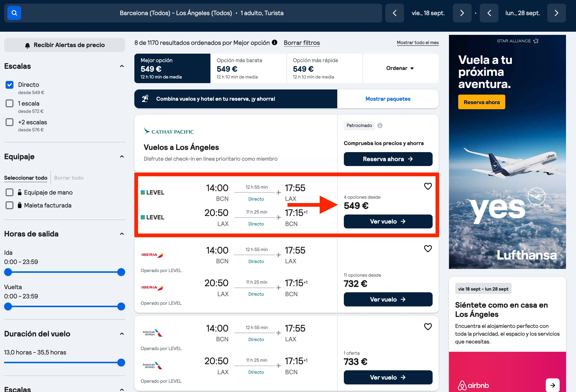Click the Cathay Pacific logo
The height and width of the screenshot is (392, 576).
pos(169,131)
